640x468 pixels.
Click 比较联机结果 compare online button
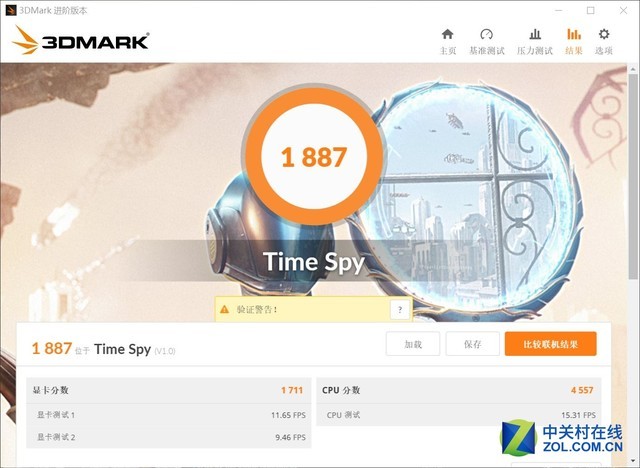click(550, 344)
